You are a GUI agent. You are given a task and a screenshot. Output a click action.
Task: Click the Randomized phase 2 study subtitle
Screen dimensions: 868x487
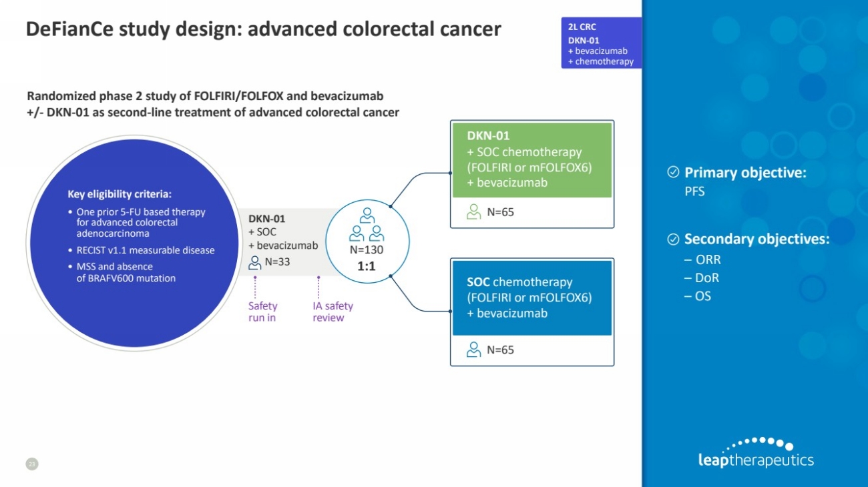[213, 104]
